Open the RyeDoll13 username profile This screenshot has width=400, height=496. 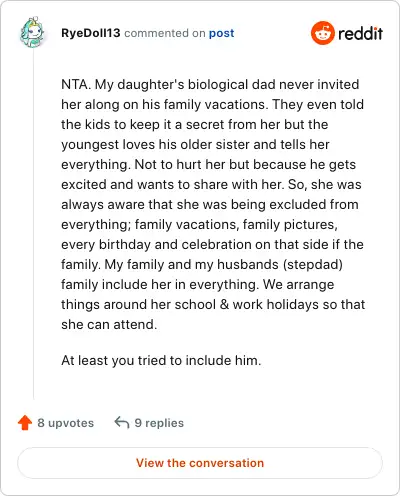point(90,33)
